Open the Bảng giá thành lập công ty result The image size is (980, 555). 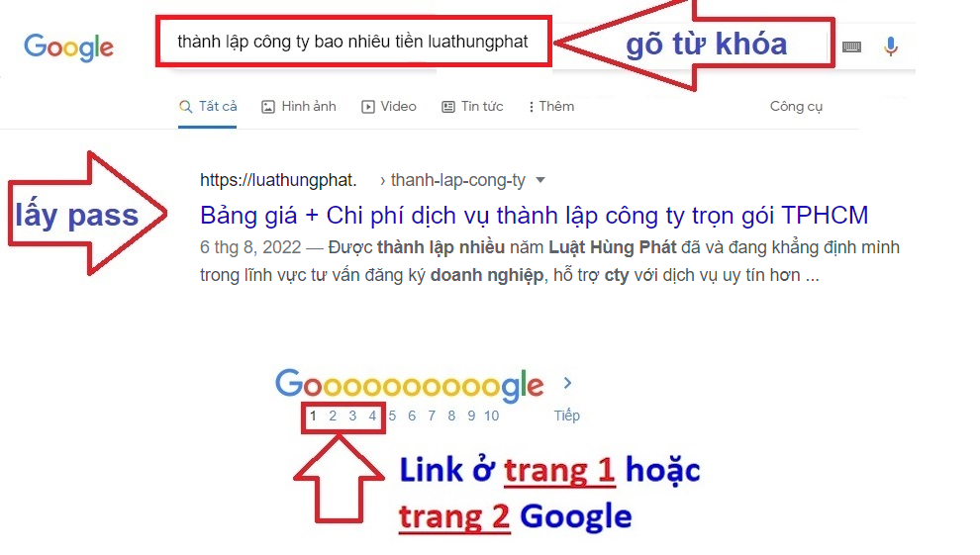534,216
